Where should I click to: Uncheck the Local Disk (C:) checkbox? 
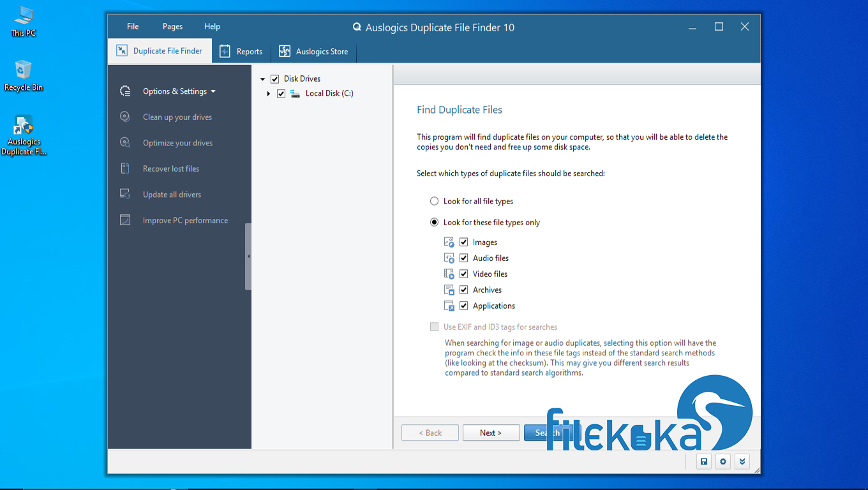point(281,94)
